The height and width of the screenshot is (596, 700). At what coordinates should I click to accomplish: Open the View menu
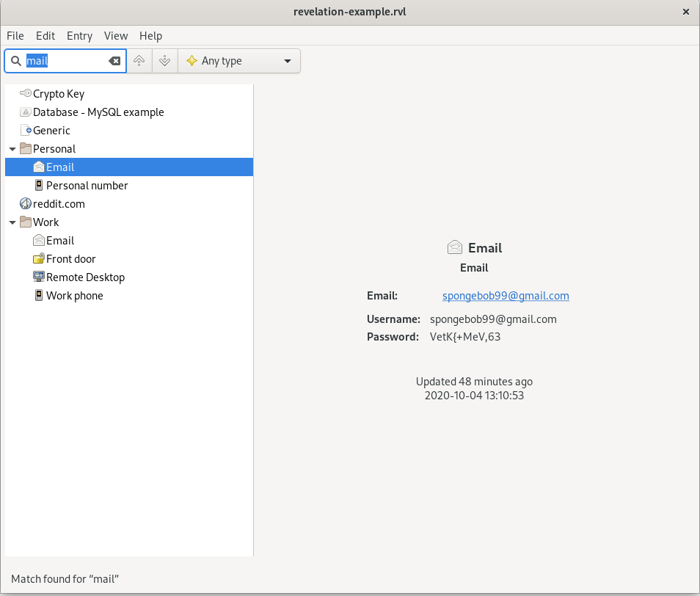pyautogui.click(x=116, y=36)
